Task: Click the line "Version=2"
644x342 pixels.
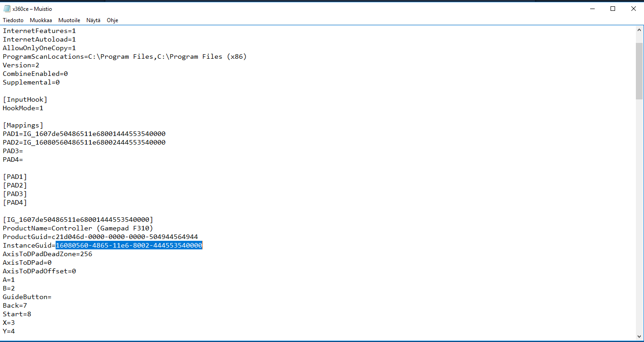Action: [x=21, y=65]
